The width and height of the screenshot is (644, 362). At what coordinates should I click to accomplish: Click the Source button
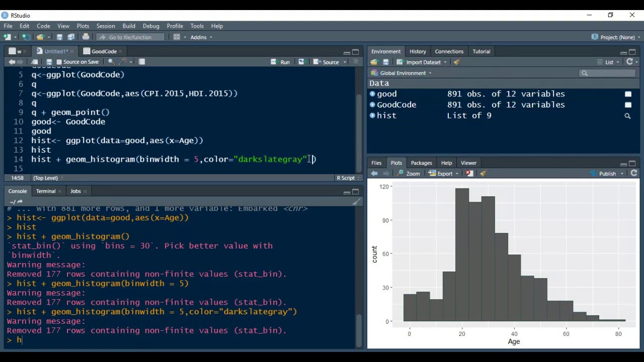coord(326,62)
